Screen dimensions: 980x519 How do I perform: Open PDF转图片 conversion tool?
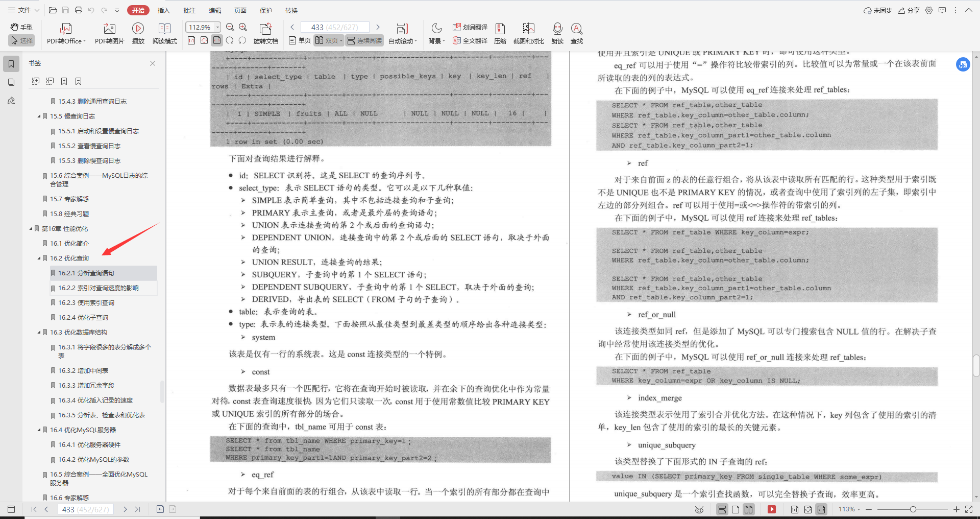[109, 32]
